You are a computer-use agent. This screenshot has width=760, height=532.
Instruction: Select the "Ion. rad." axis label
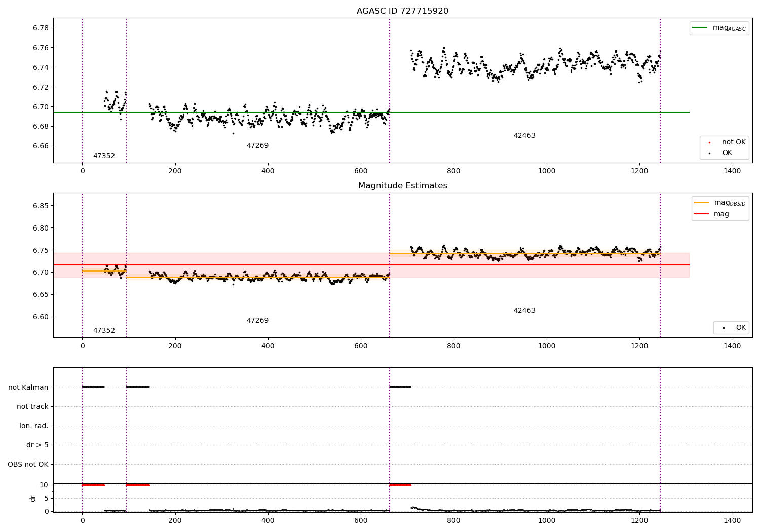point(34,426)
